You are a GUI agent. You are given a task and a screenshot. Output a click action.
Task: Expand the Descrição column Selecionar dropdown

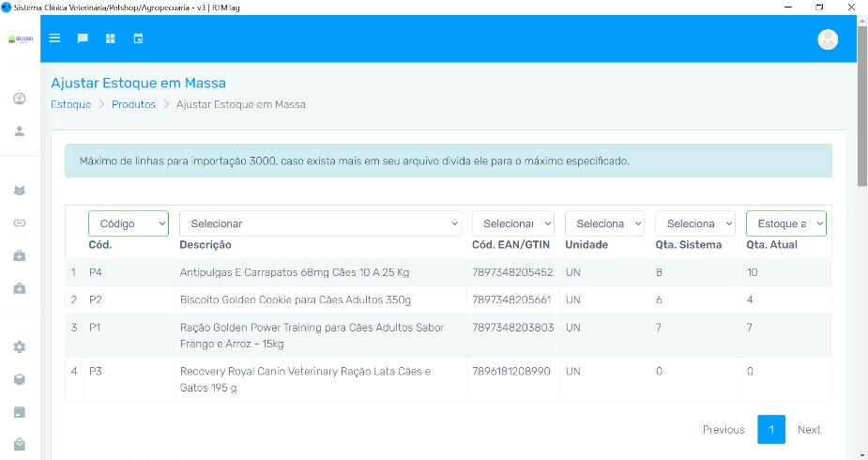[x=322, y=223]
